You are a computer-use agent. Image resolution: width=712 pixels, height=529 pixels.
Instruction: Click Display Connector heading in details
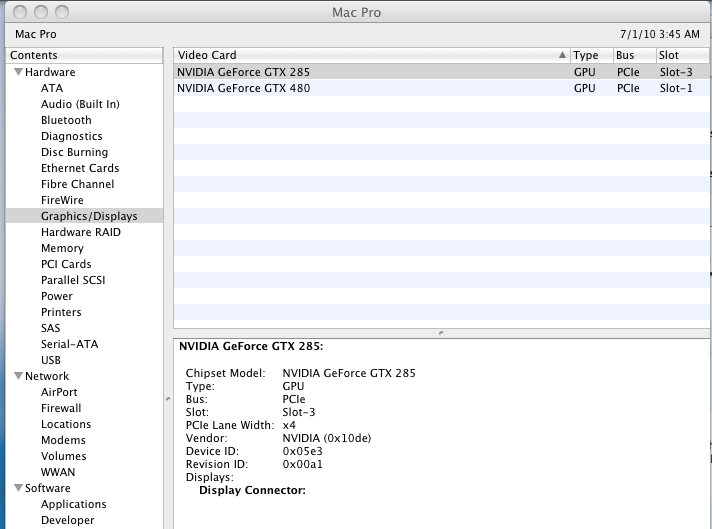click(x=252, y=490)
